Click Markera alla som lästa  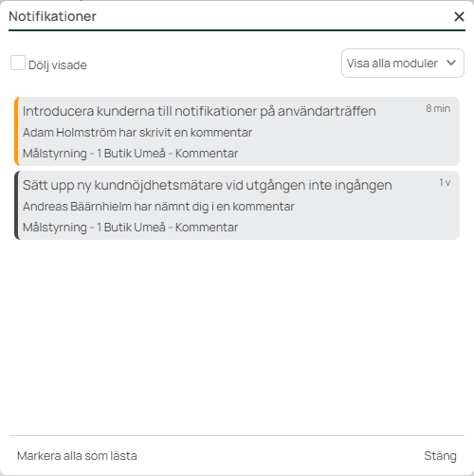tap(77, 456)
